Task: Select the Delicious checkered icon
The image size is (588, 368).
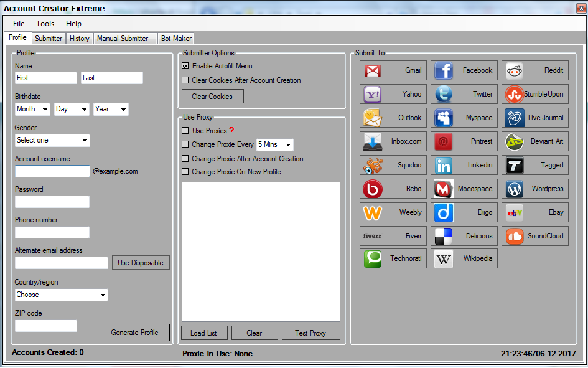Action: (x=444, y=236)
